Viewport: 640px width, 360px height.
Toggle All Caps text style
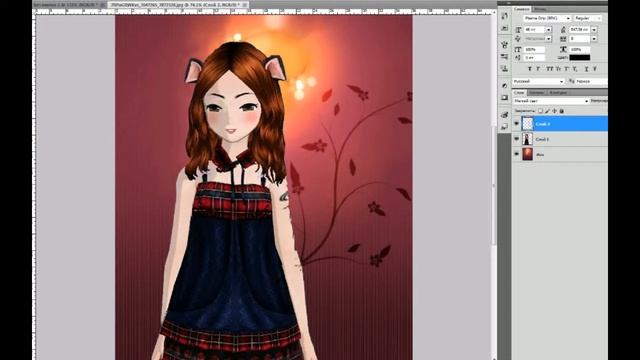550,69
